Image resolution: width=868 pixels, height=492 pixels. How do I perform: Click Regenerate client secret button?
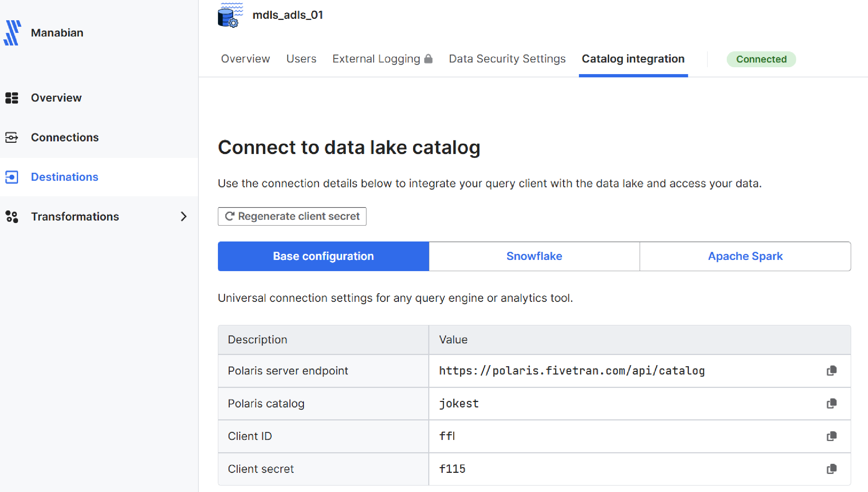292,216
